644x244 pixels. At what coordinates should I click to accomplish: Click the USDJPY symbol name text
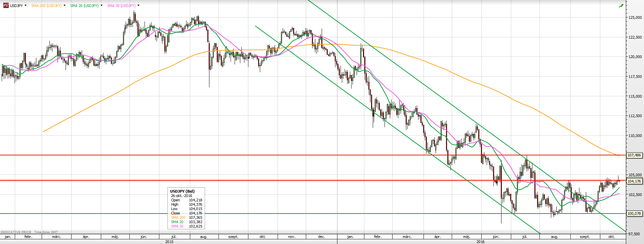[x=16, y=6]
